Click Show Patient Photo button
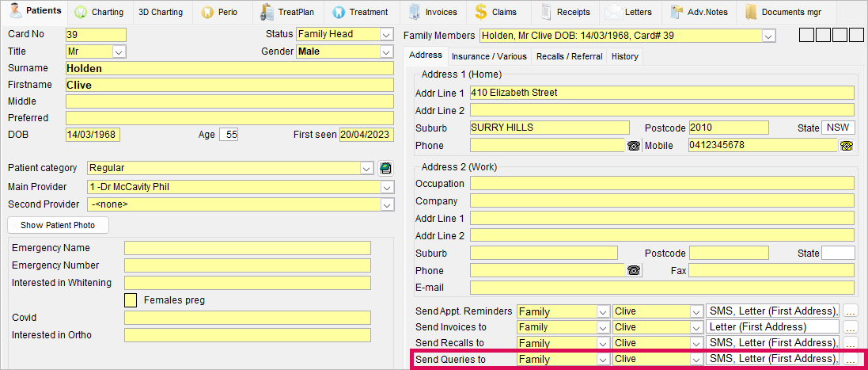This screenshot has height=370, width=868. [58, 226]
